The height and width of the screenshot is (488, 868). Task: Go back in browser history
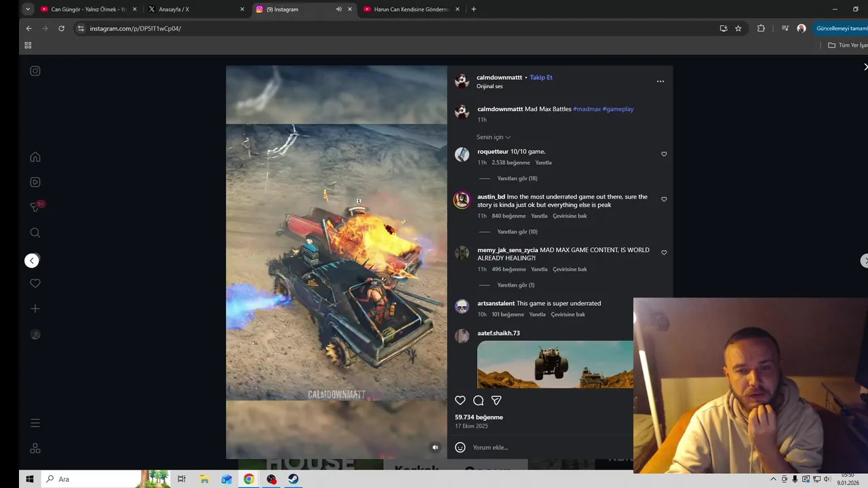point(28,28)
